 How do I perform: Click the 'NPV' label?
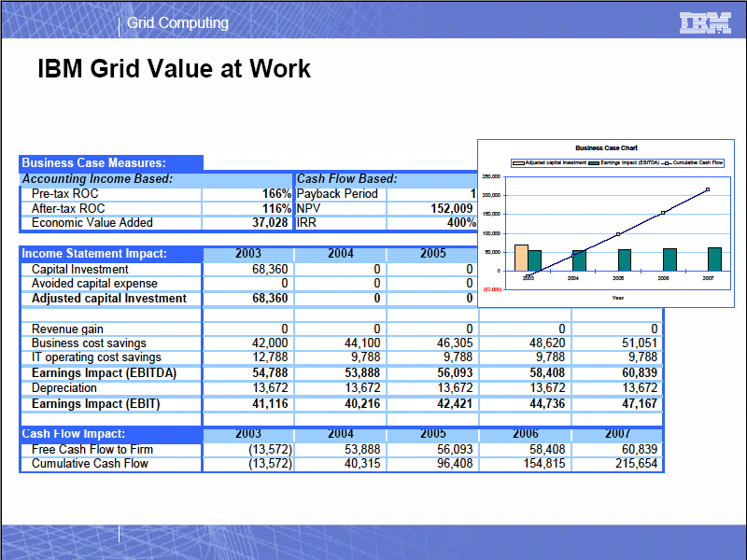[308, 208]
